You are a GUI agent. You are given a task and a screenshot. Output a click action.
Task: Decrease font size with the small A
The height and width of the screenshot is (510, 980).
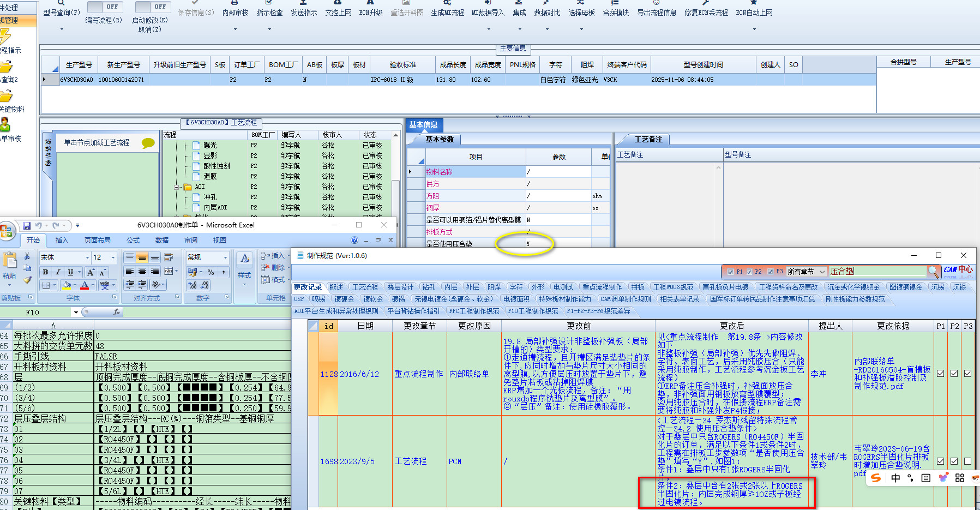(102, 272)
